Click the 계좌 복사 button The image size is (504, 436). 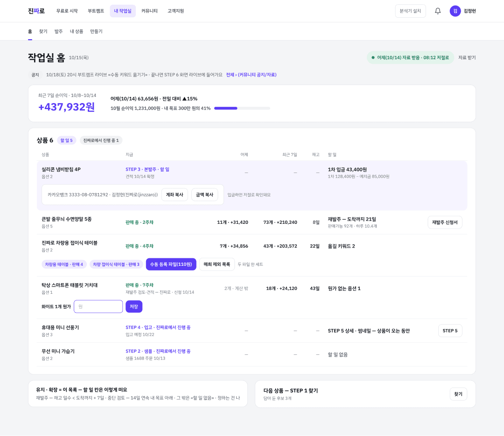click(x=175, y=195)
